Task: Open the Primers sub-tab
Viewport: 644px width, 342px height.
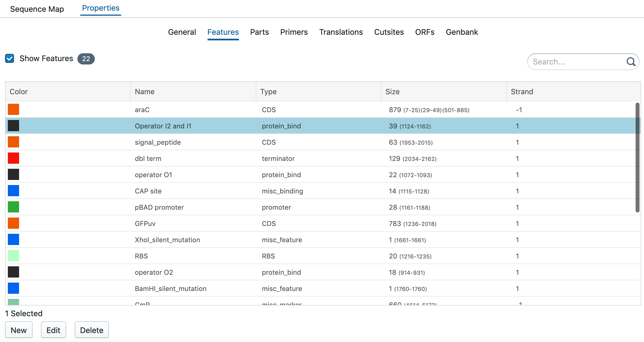Action: pos(294,32)
